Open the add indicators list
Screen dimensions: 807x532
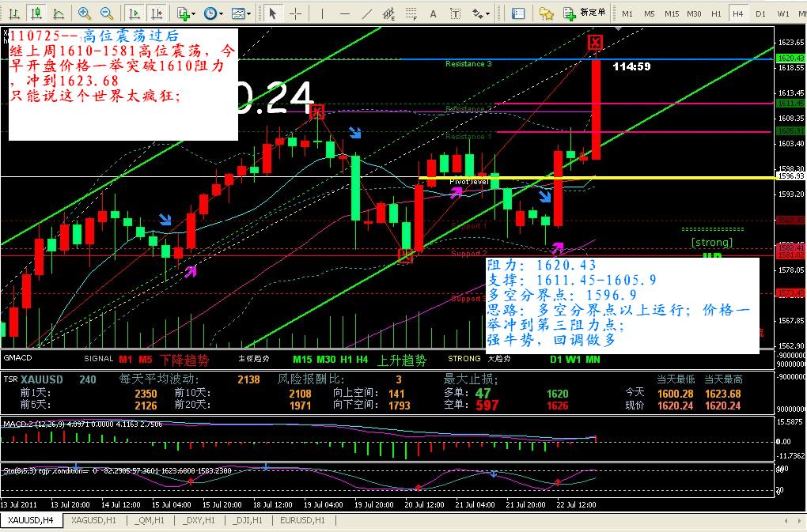coord(183,13)
